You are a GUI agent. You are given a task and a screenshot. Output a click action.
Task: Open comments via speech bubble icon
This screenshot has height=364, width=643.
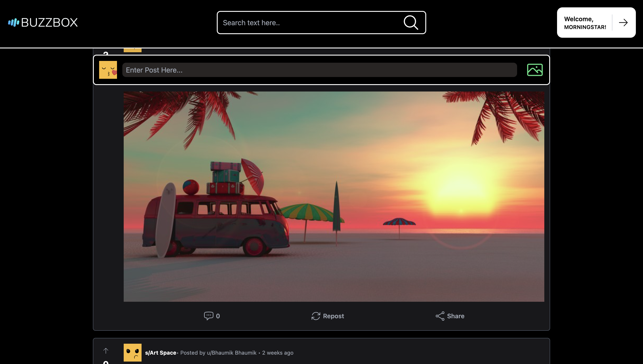pyautogui.click(x=208, y=316)
